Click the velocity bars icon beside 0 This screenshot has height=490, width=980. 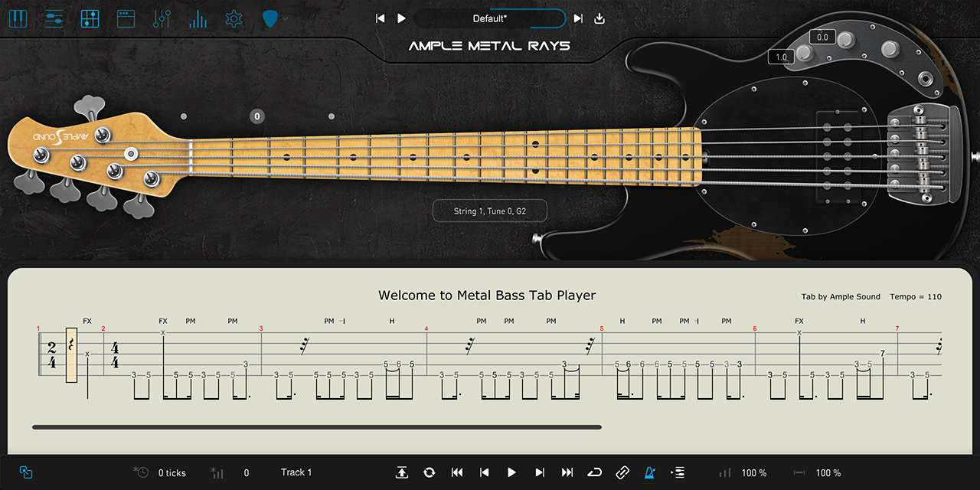coord(217,473)
